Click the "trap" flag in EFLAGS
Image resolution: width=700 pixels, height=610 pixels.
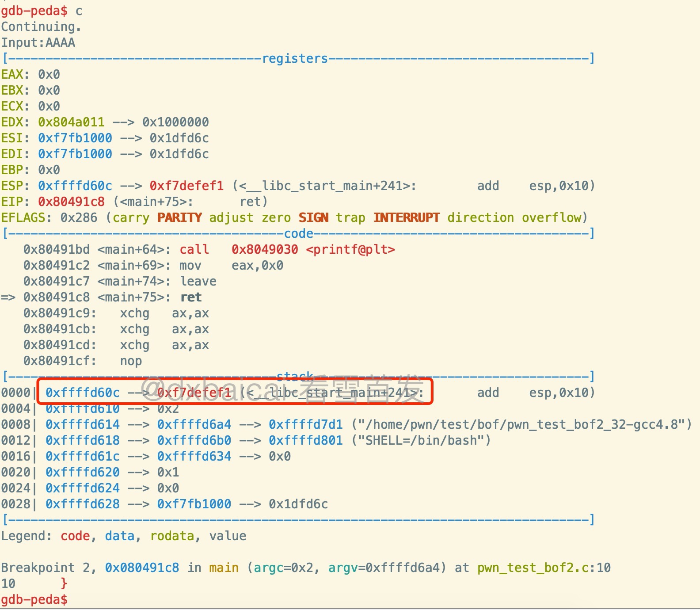pyautogui.click(x=350, y=218)
